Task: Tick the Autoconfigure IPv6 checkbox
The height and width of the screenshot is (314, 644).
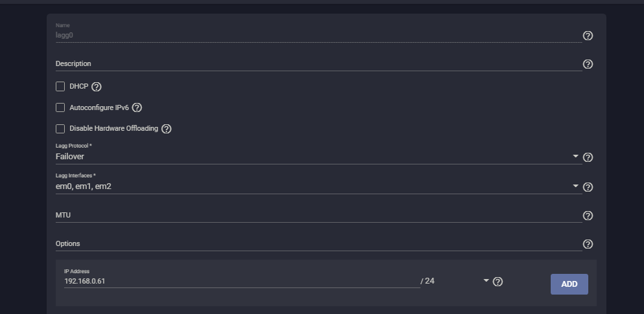Action: point(60,107)
